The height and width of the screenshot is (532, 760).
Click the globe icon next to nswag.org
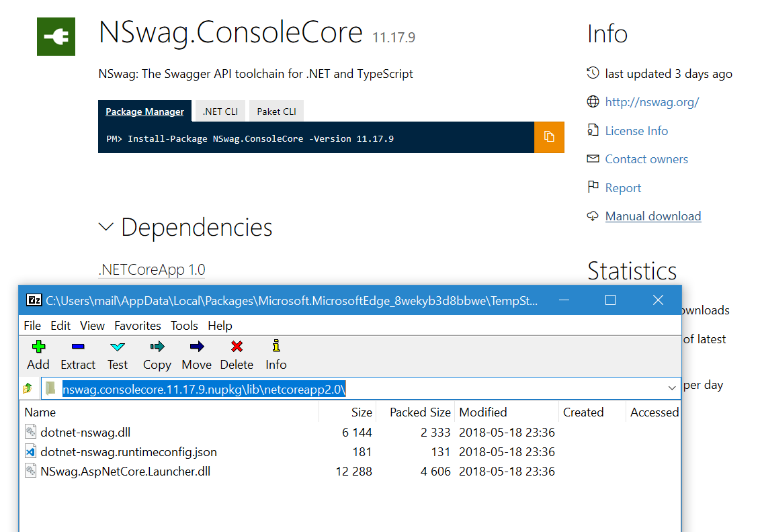coord(592,102)
